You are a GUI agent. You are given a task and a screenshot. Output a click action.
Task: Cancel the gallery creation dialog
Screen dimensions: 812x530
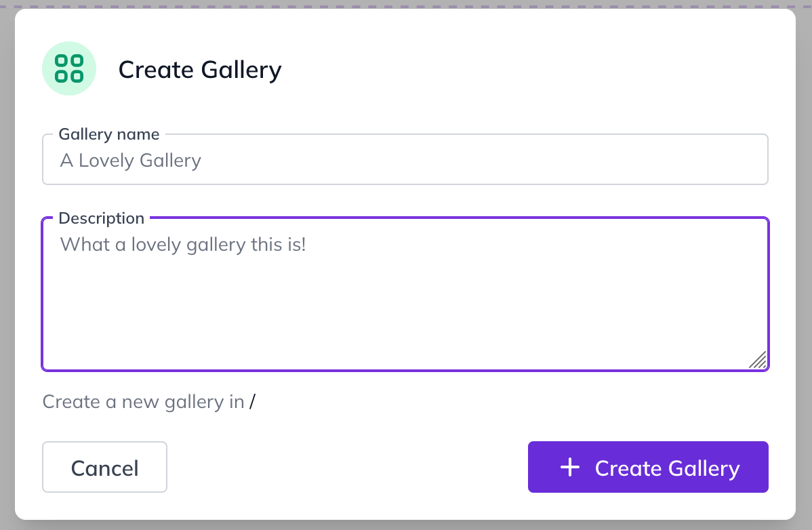click(104, 467)
